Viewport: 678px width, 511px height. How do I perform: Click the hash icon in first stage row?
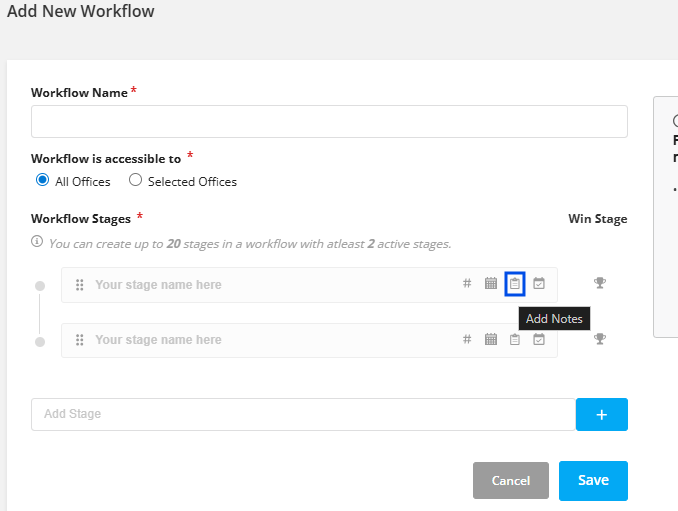tap(467, 284)
